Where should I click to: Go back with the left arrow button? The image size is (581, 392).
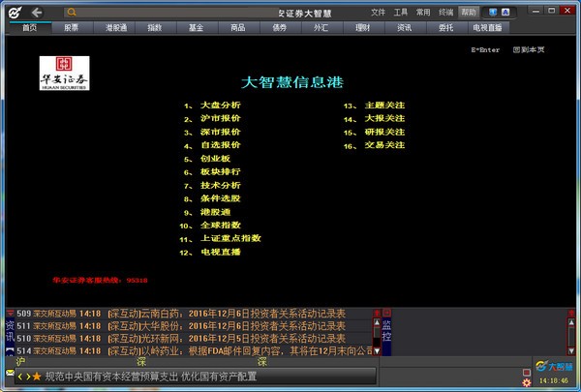[x=37, y=13]
